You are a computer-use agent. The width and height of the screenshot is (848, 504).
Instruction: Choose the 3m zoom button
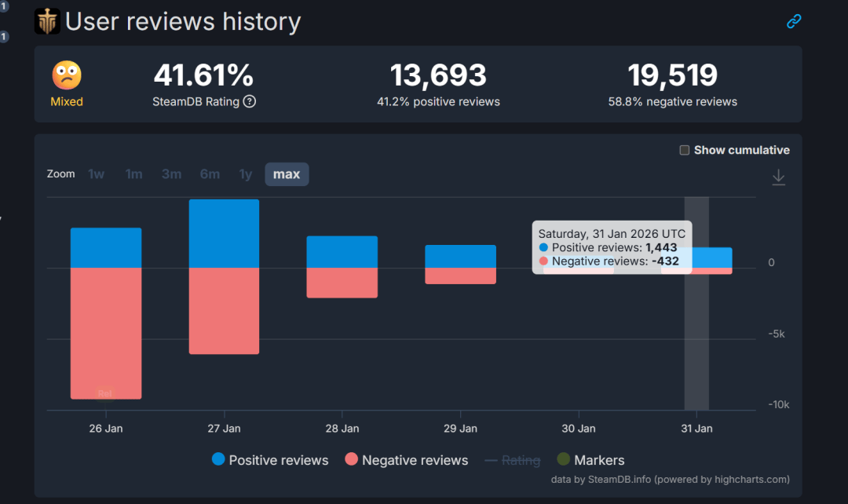pos(172,174)
